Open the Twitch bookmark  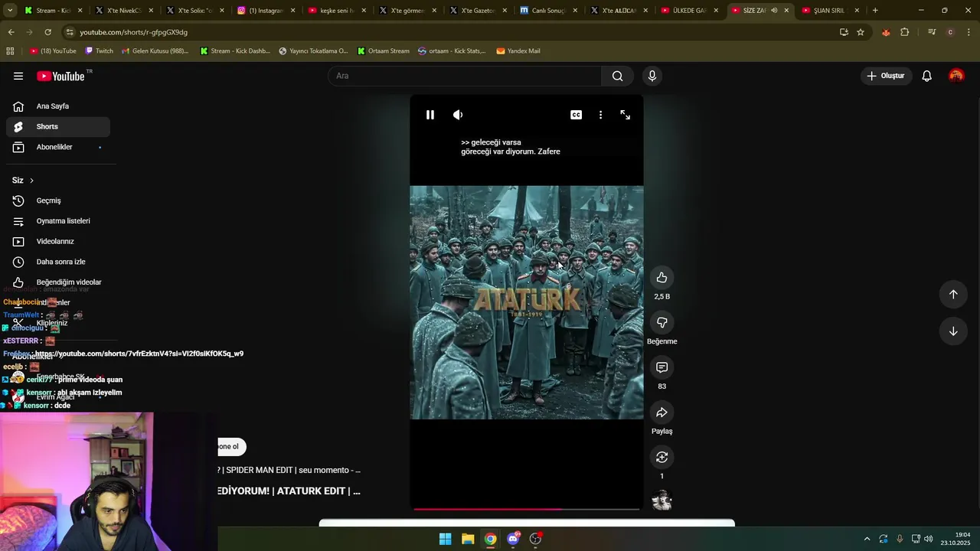tap(100, 51)
